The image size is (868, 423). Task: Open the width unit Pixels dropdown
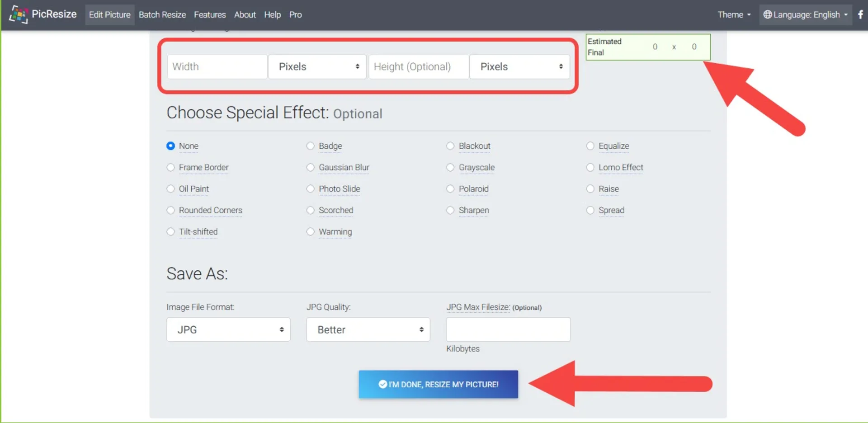[317, 67]
